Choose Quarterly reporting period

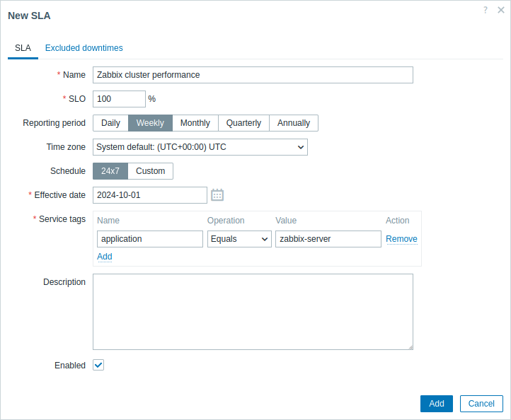tap(243, 123)
